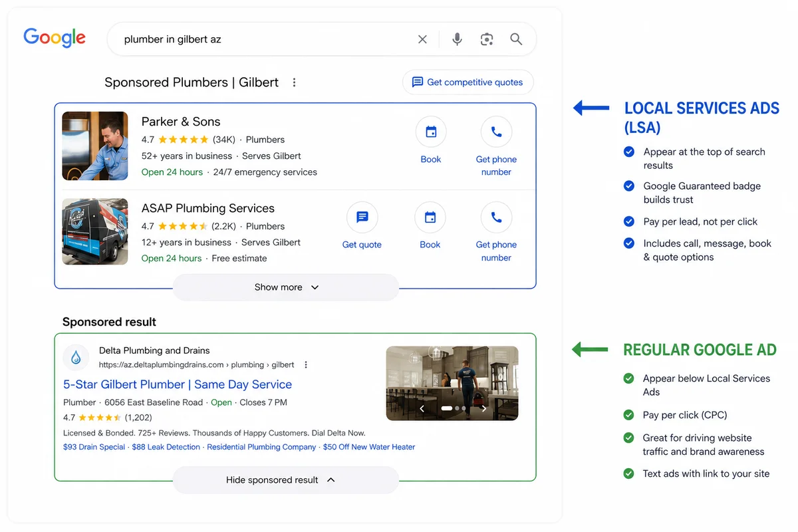
Task: Click the Sponsored Plumbers | Gilbert heading
Action: point(192,82)
